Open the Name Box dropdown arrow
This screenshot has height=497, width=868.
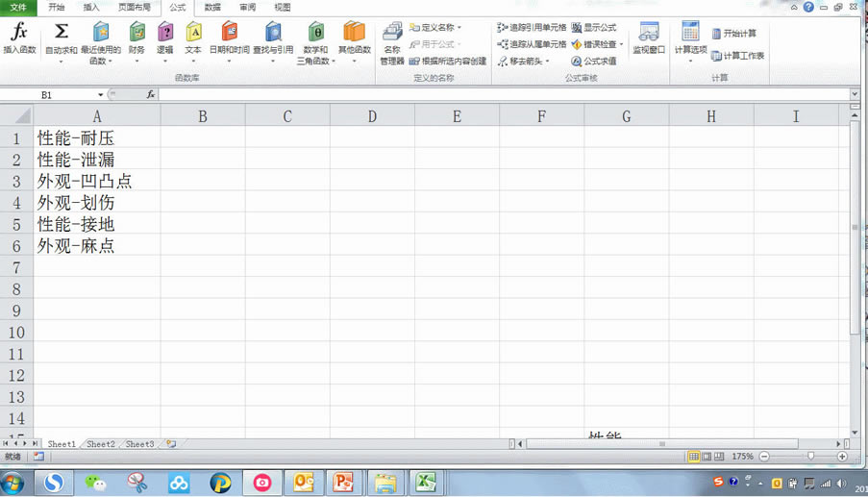click(100, 94)
